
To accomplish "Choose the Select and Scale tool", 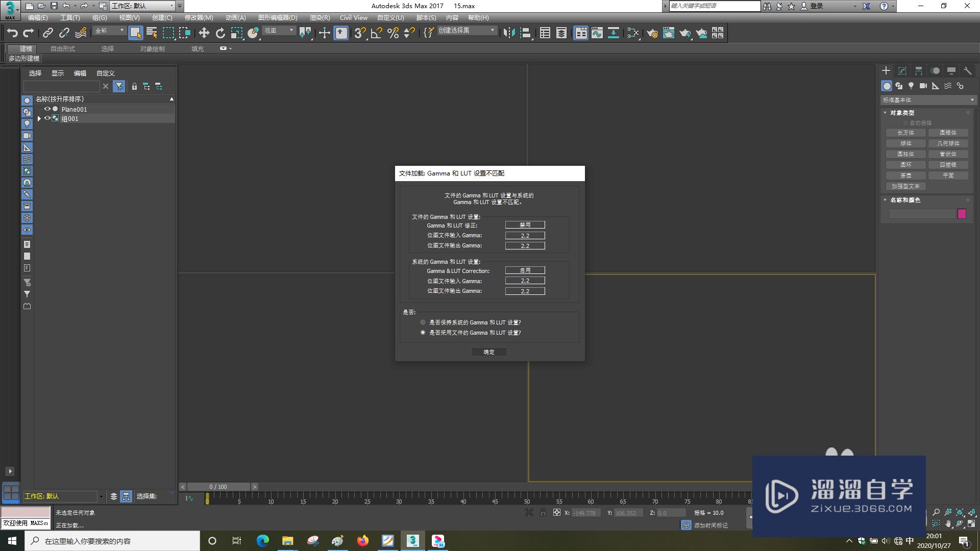I will tap(237, 33).
